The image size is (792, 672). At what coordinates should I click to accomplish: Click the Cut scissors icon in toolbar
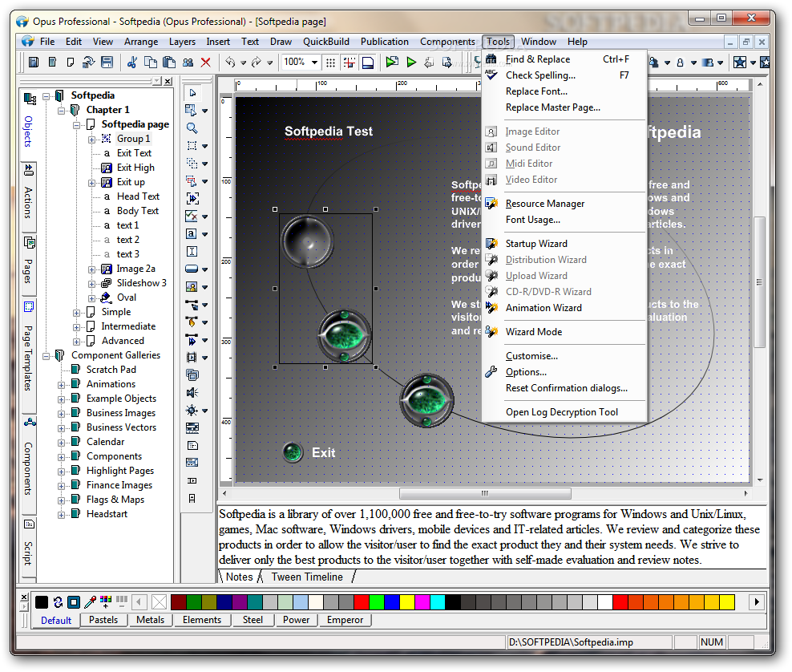132,62
